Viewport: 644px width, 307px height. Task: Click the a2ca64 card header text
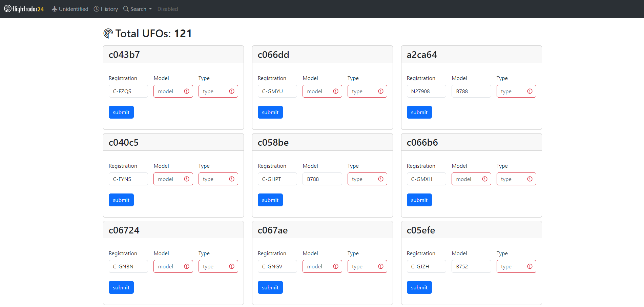point(422,55)
